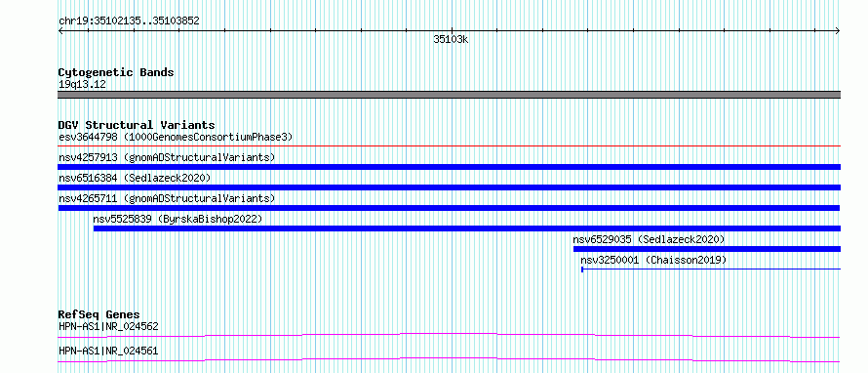Click the blue bar under nsv6529035
The height and width of the screenshot is (373, 868).
pyautogui.click(x=707, y=249)
